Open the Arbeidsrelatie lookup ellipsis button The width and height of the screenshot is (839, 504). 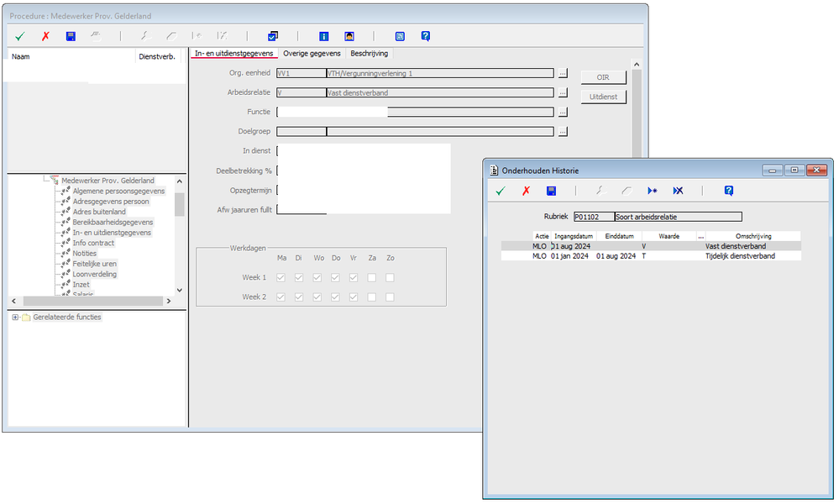[x=563, y=92]
